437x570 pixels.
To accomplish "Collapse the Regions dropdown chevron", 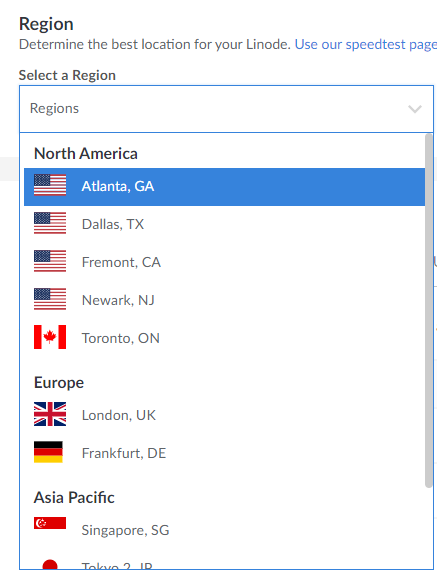I will pos(414,109).
